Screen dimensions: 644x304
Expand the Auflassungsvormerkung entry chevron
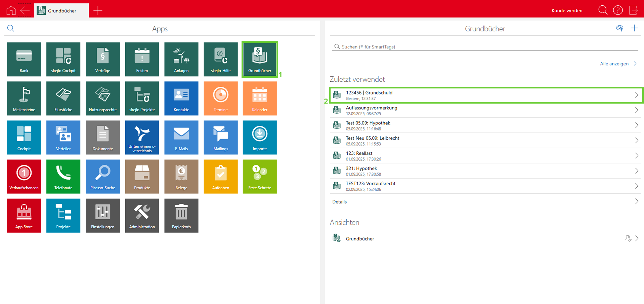click(636, 110)
